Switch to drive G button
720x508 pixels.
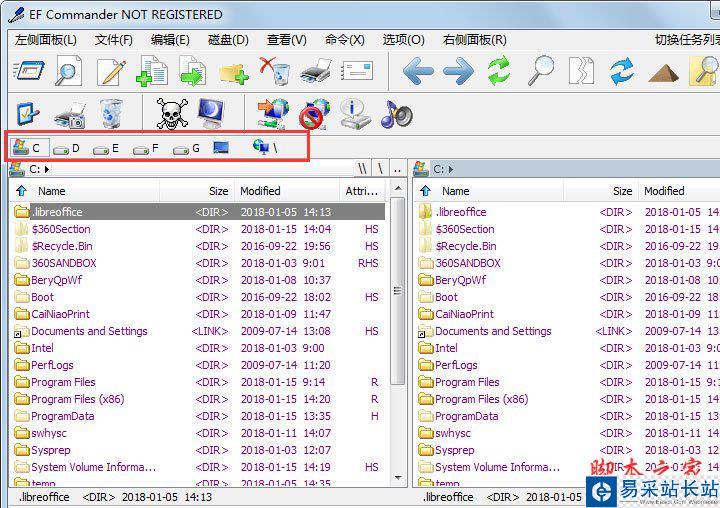(x=186, y=148)
